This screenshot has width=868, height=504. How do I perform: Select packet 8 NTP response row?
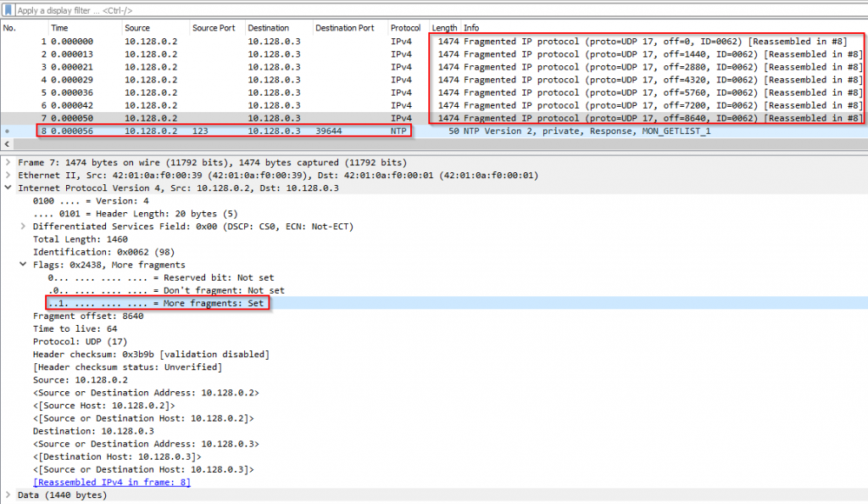tap(434, 131)
